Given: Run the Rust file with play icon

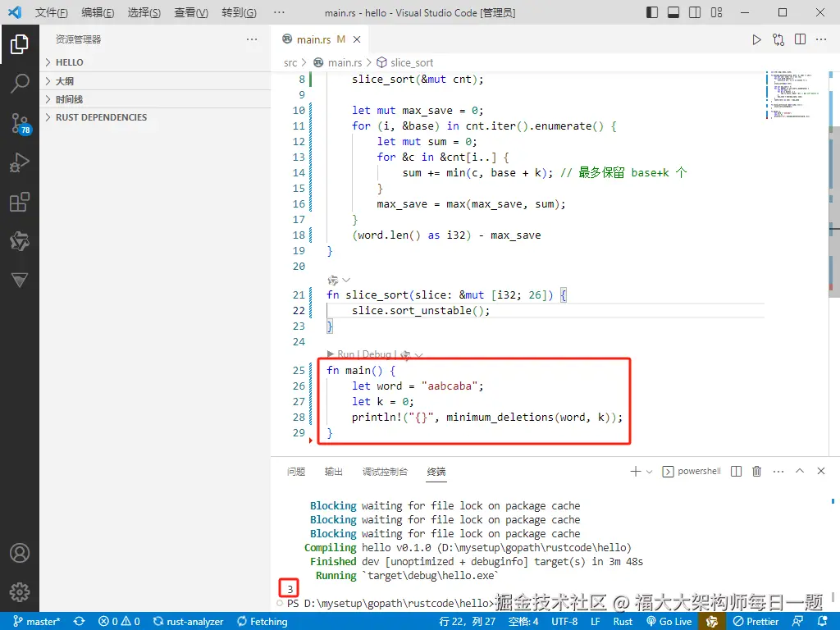Looking at the screenshot, I should coord(756,39).
